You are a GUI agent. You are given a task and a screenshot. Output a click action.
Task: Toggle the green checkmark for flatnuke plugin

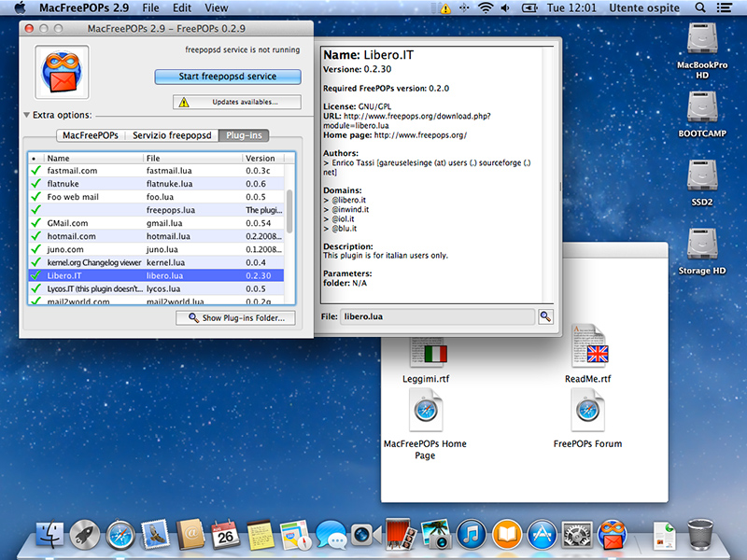click(35, 183)
